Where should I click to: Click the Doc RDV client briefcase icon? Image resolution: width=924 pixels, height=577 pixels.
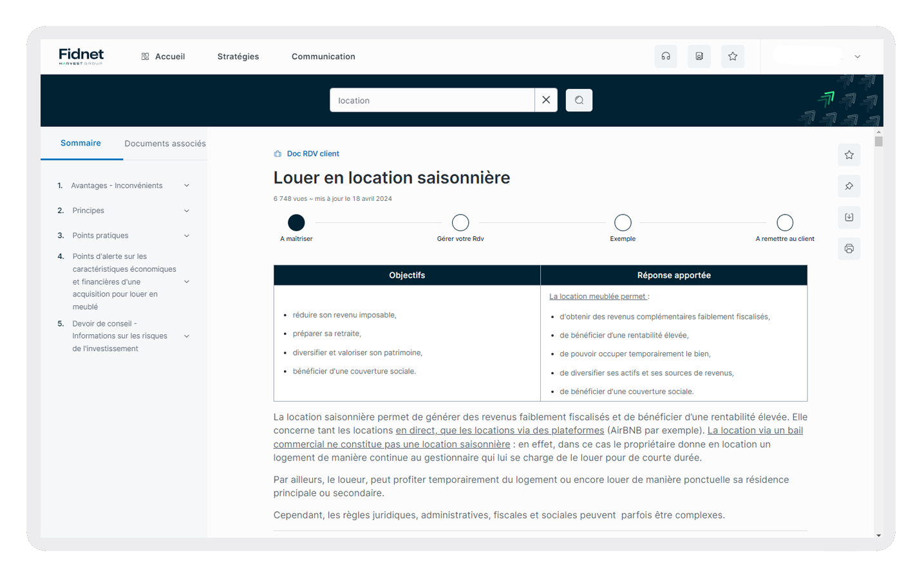point(278,154)
